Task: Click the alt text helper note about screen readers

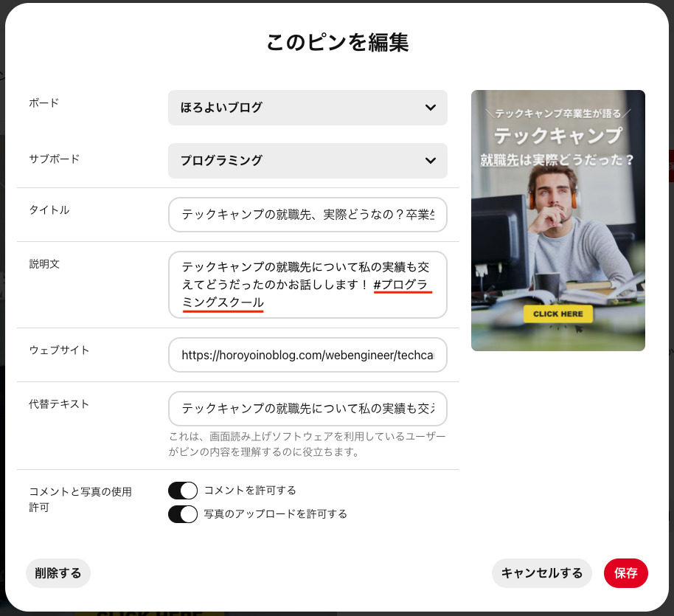Action: point(307,444)
